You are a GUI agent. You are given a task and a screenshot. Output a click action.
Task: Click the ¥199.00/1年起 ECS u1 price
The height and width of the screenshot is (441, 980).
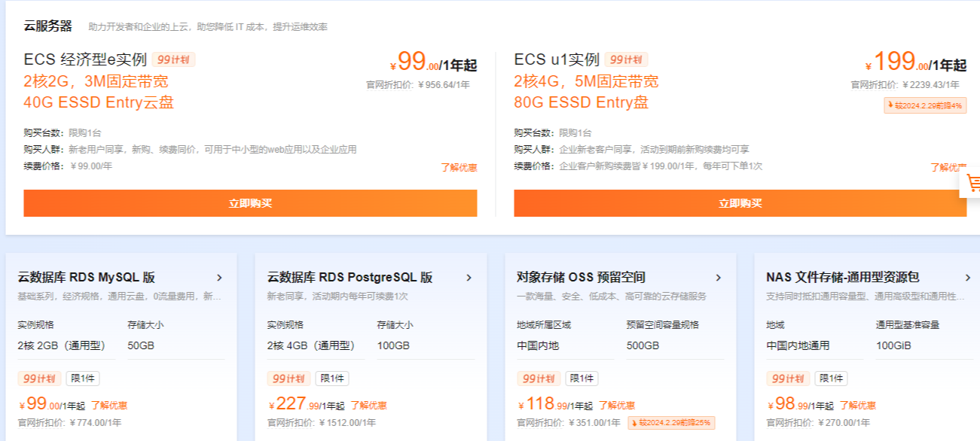pos(915,62)
